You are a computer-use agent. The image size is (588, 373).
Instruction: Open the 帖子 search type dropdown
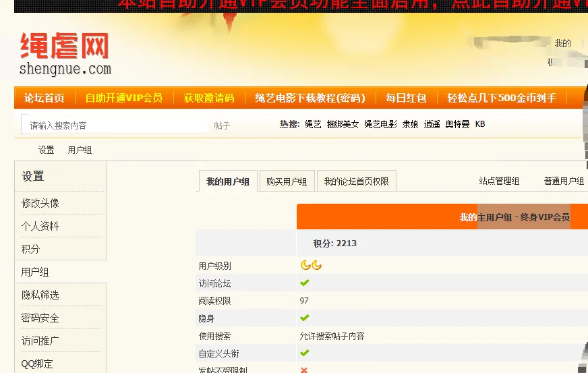coord(222,125)
